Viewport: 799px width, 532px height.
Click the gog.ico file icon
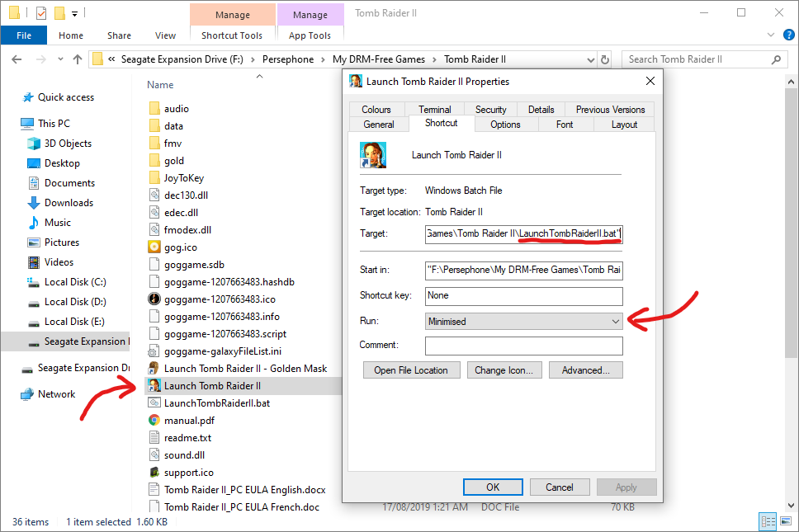154,247
